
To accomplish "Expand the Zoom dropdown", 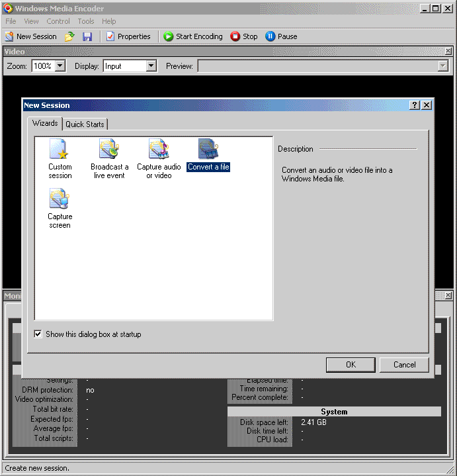I will pos(60,66).
